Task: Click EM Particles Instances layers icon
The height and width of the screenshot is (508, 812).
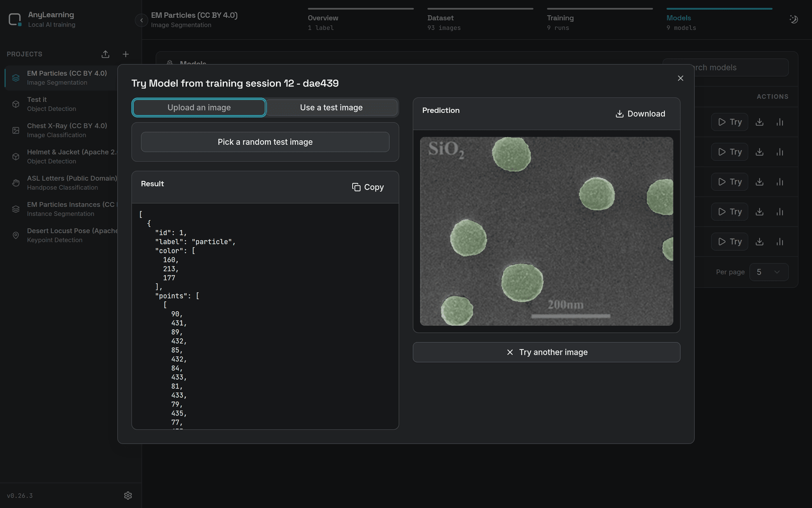Action: pos(16,209)
